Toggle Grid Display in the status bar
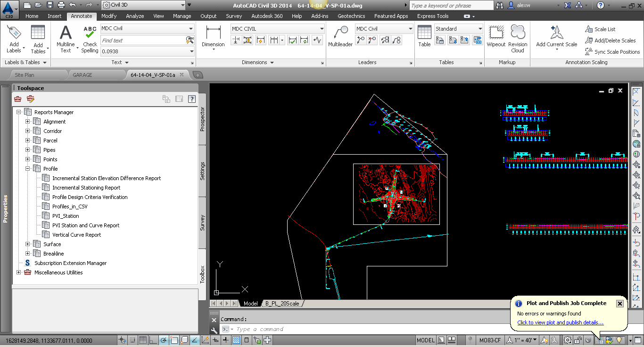This screenshot has height=347, width=644. pos(143,340)
